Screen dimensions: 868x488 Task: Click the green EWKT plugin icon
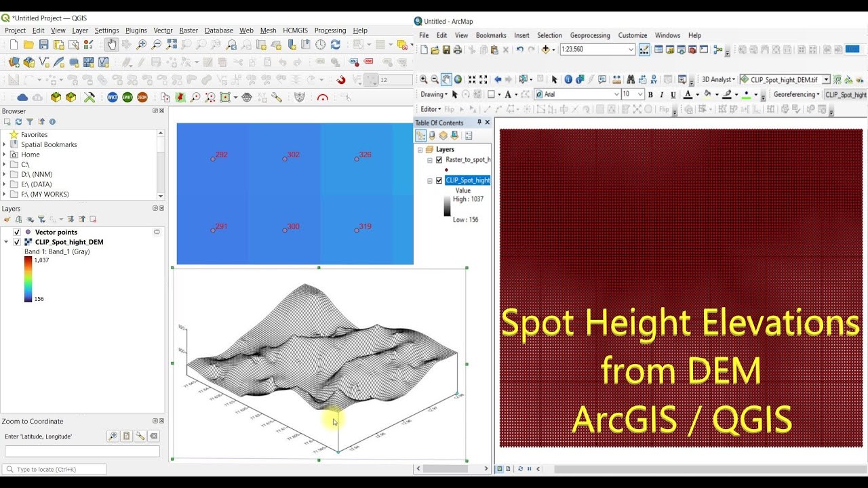tap(127, 98)
